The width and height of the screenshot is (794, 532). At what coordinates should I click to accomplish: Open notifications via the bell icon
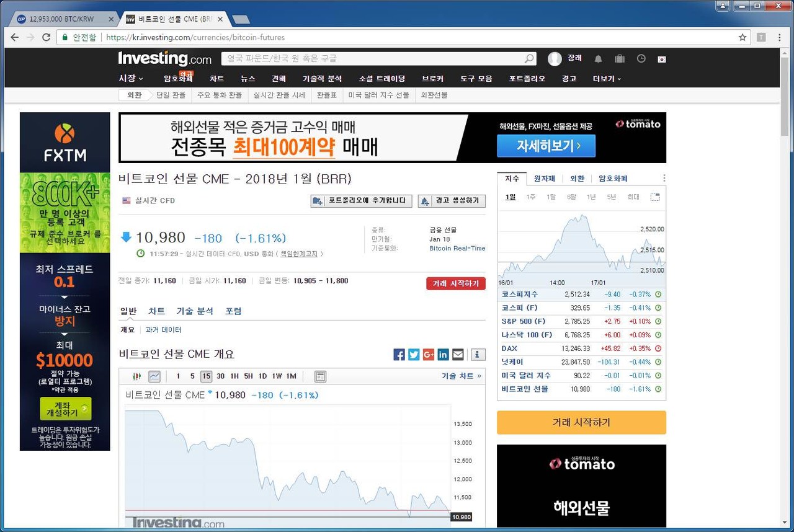pyautogui.click(x=597, y=58)
